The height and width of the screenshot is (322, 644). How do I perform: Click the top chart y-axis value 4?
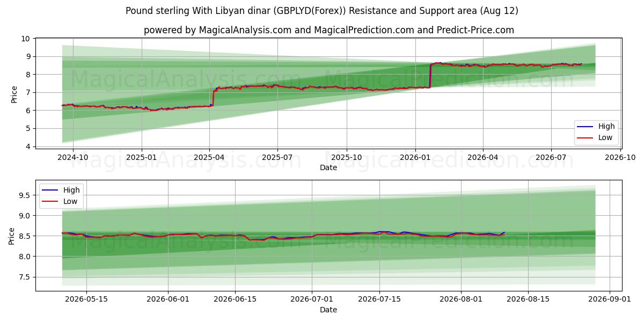(28, 147)
